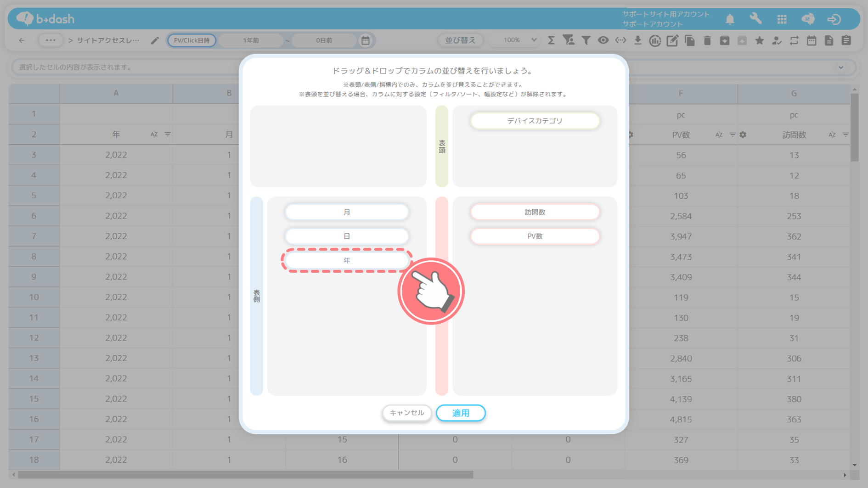This screenshot has height=488, width=868.
Task: Click the document file icon
Action: point(829,40)
